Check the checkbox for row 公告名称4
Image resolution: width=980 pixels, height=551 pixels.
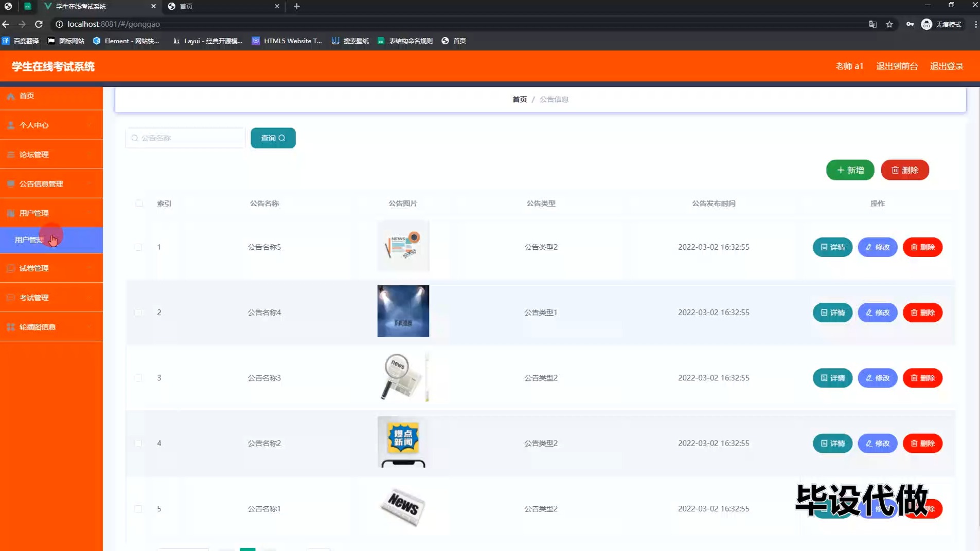(138, 313)
